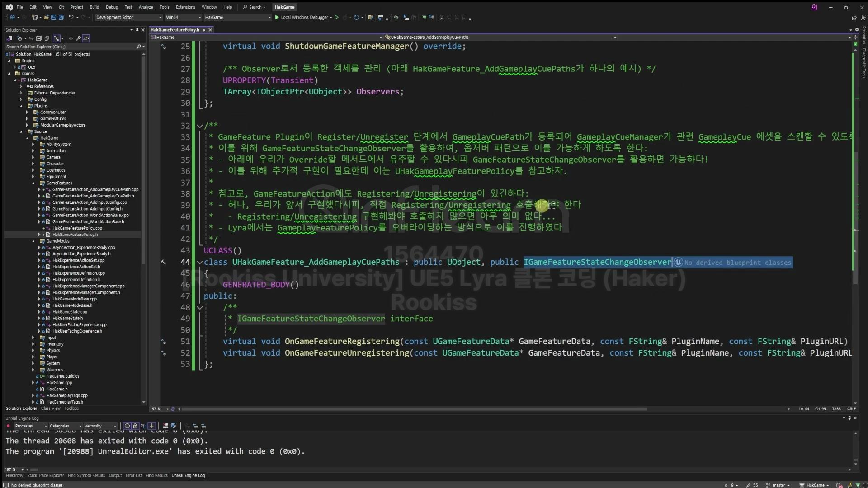Toggle the lock button in Unreal Engine Log
868x488 pixels.
[x=135, y=426]
